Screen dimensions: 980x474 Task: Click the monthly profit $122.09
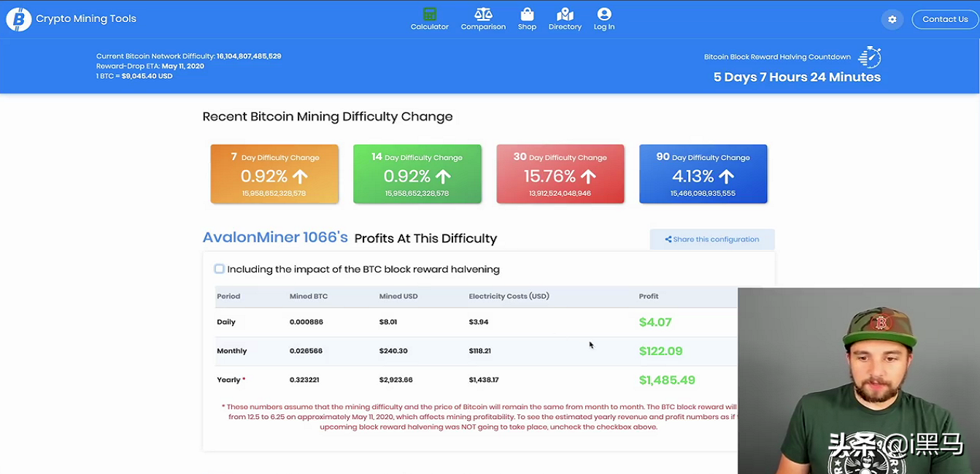661,351
